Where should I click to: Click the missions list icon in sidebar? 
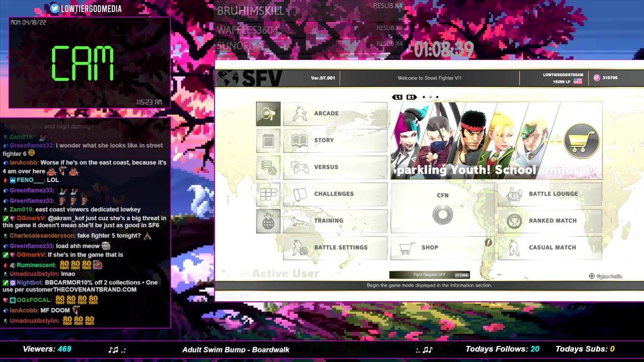click(268, 167)
